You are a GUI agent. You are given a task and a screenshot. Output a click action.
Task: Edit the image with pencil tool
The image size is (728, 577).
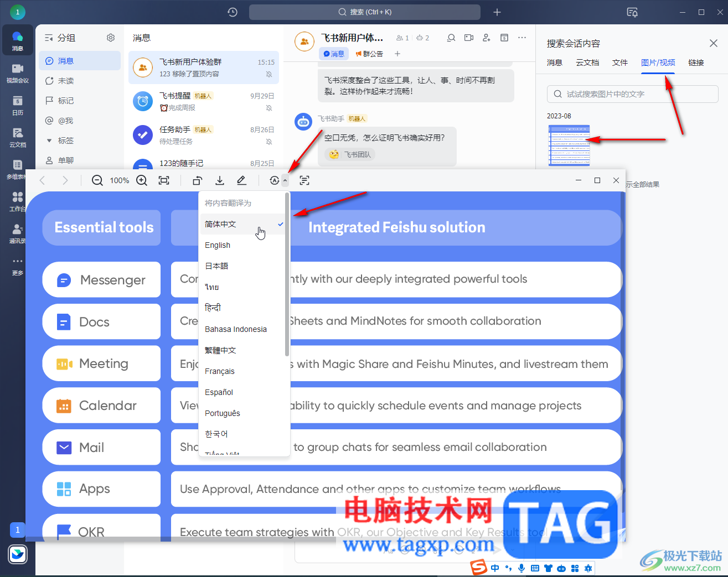(242, 180)
